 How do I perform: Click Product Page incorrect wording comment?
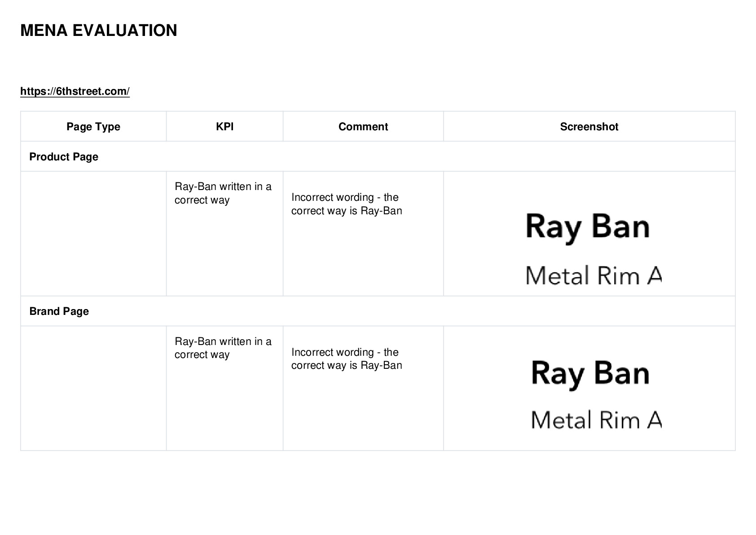347,204
